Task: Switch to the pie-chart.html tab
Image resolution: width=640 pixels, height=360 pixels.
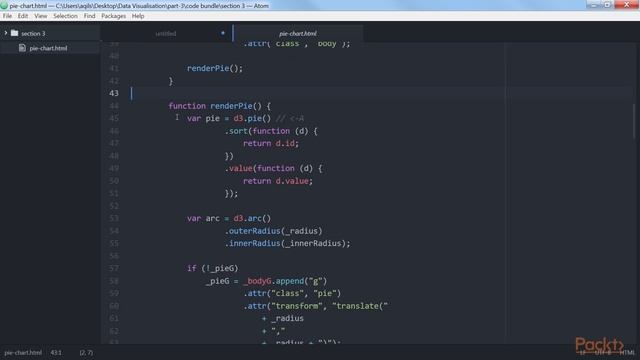Action: (298, 33)
